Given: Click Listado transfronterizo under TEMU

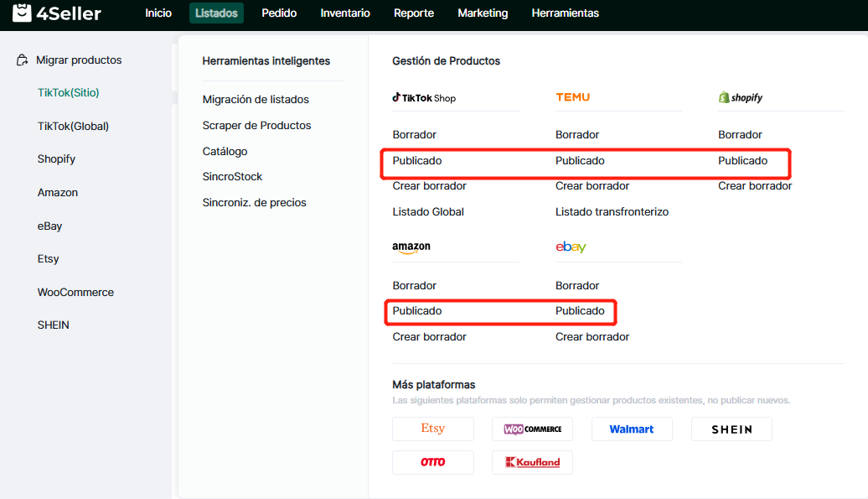Looking at the screenshot, I should 612,212.
